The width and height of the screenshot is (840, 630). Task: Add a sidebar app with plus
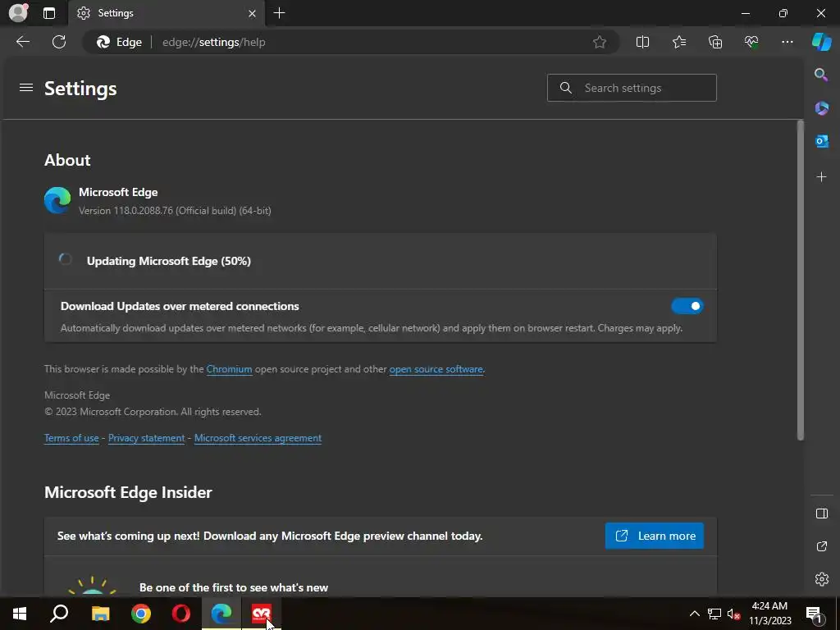tap(821, 177)
